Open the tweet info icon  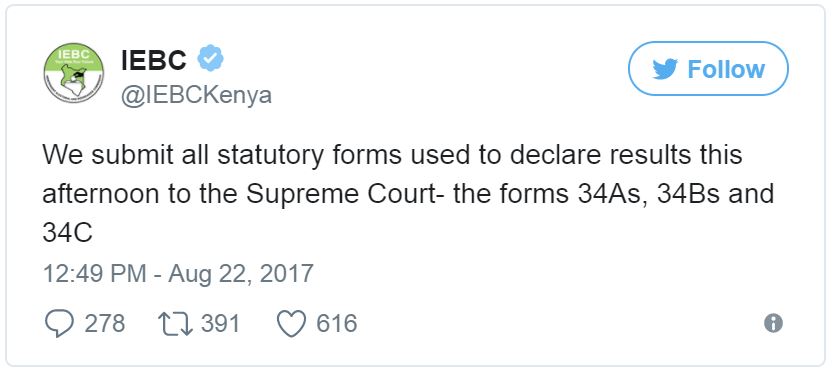(x=773, y=323)
